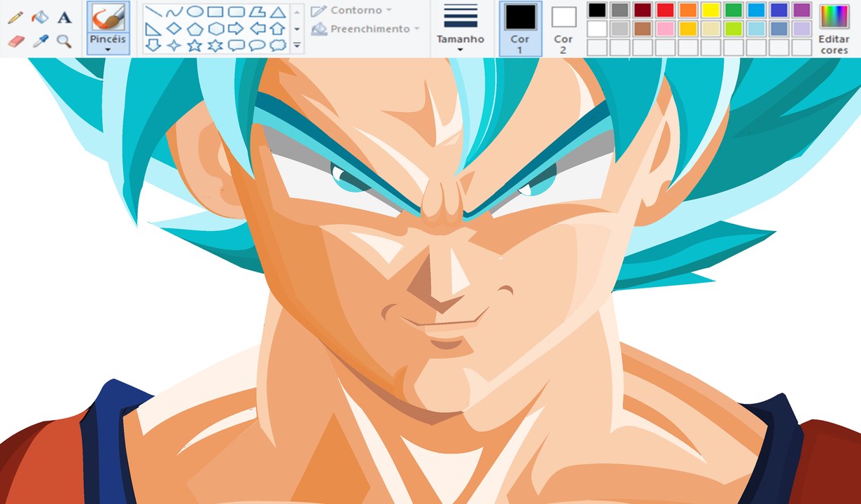Pick the Oval callout shape
This screenshot has height=504, width=861.
click(x=258, y=45)
